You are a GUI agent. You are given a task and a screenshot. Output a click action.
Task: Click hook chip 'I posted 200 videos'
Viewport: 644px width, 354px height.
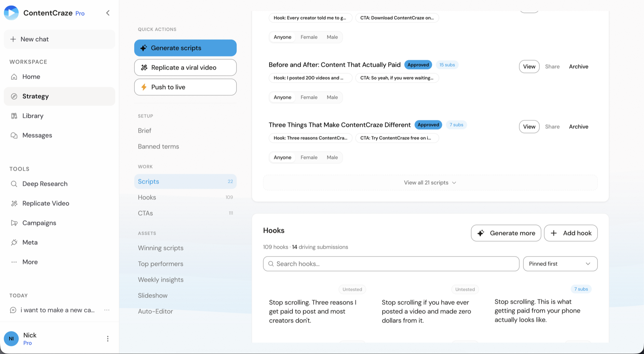310,78
